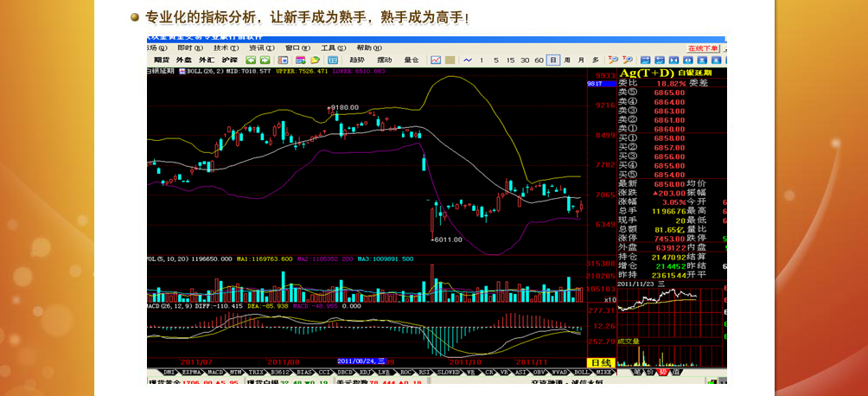
Task: Click the green back arrow toolbar icon
Action: (252, 60)
